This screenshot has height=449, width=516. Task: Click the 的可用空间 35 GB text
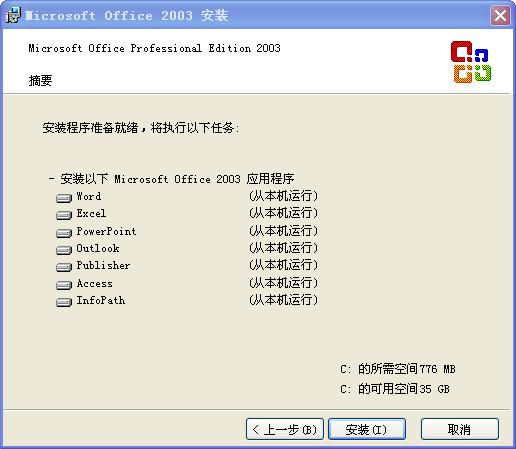coord(395,389)
